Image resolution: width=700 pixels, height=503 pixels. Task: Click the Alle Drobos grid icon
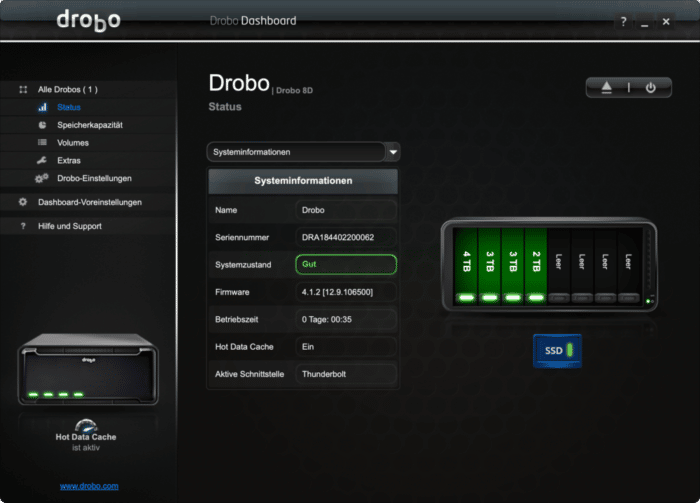coord(23,90)
